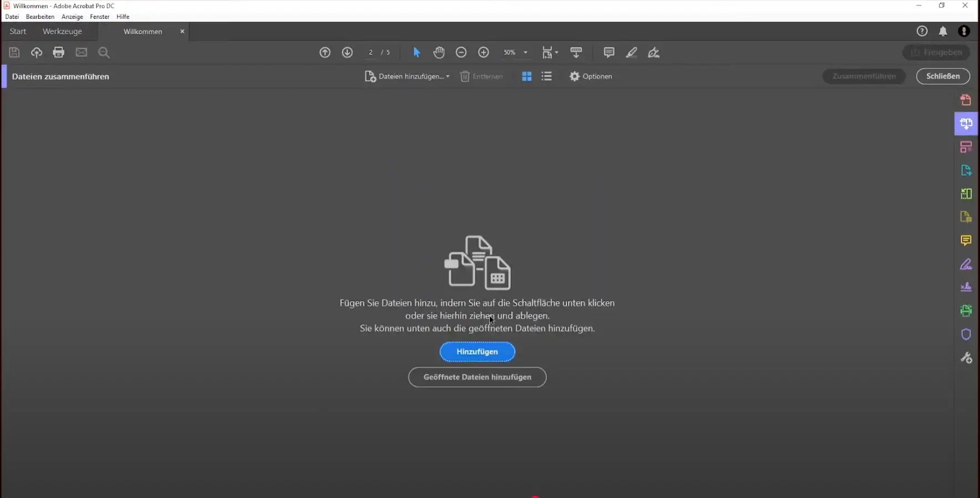Screen dimensions: 980x498
Task: Activate the selection arrow tool
Action: click(x=417, y=53)
